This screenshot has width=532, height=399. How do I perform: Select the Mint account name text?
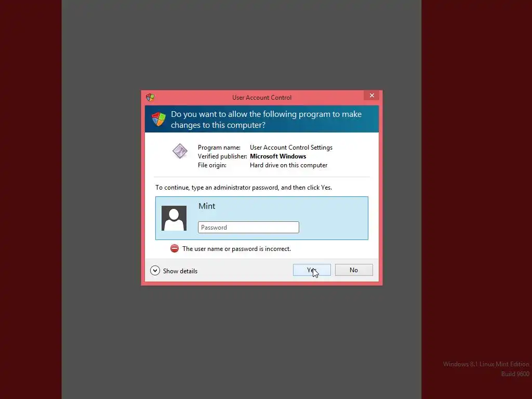207,206
